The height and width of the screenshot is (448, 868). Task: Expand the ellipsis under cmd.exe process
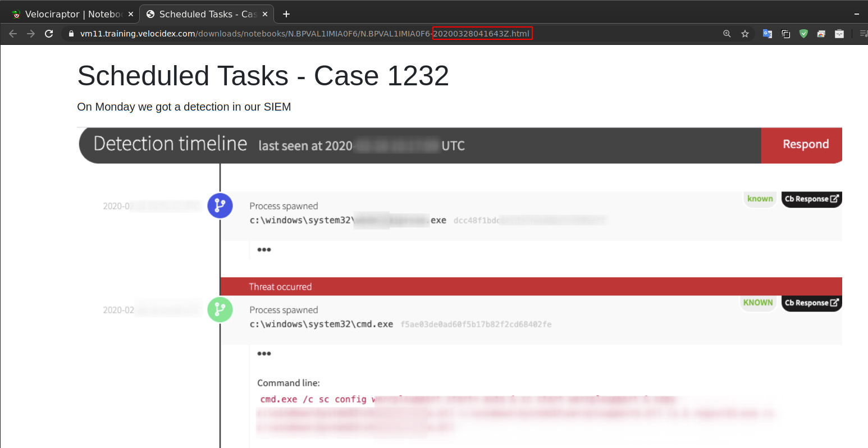[264, 354]
